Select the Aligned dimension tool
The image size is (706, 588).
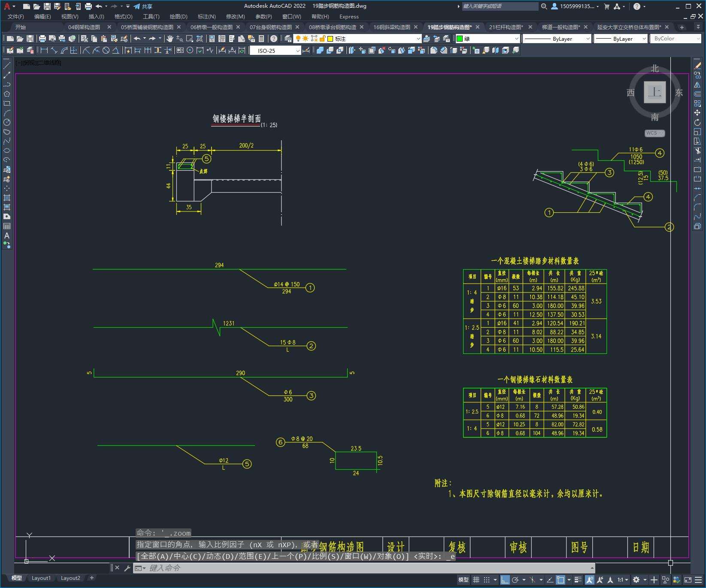click(x=54, y=50)
